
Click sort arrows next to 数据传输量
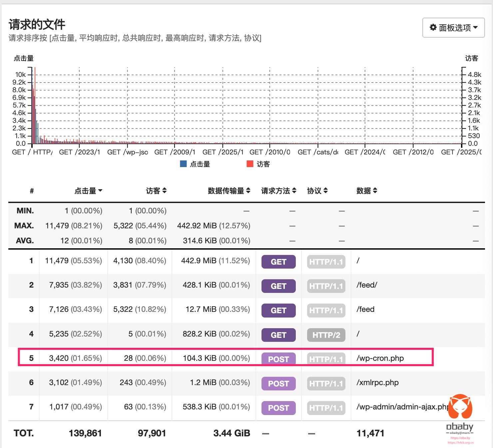[x=248, y=191]
